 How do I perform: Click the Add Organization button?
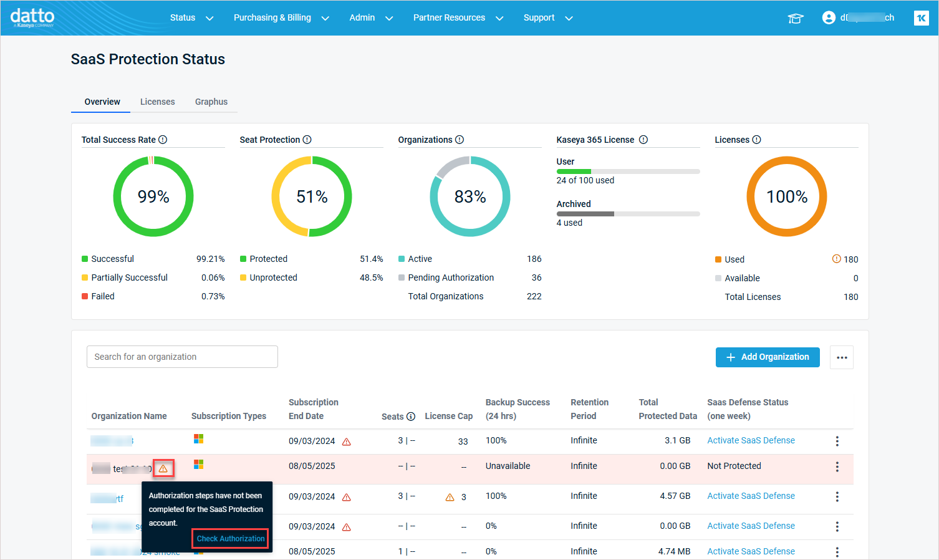(x=768, y=357)
